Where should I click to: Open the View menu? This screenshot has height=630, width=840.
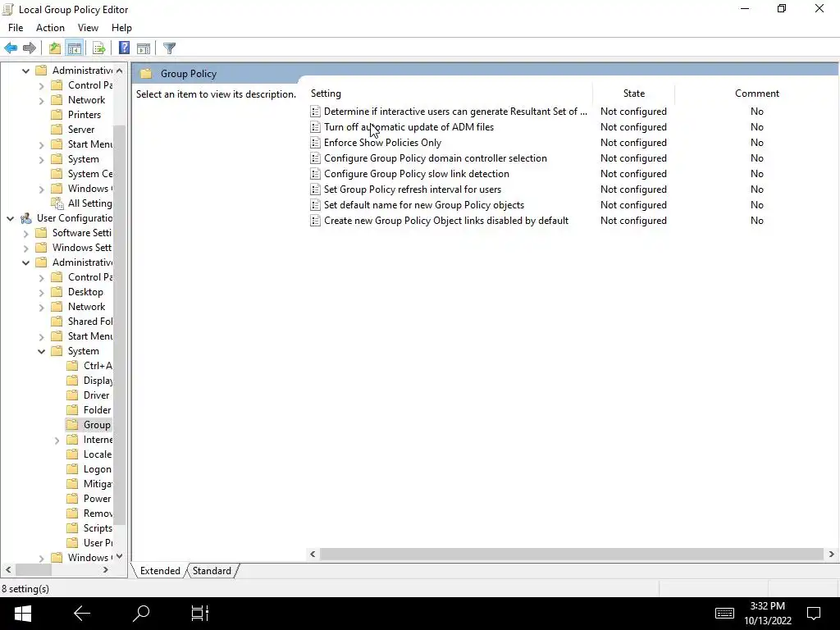coord(88,28)
